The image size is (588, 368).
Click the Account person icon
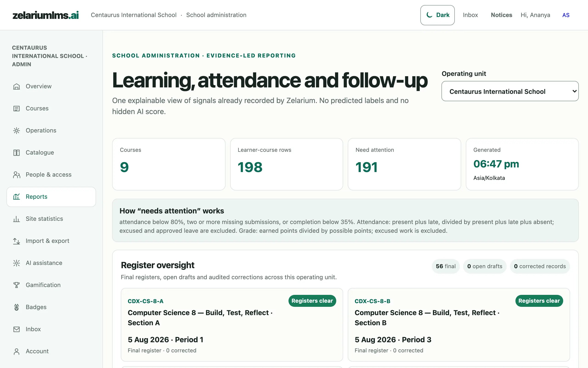(x=16, y=351)
